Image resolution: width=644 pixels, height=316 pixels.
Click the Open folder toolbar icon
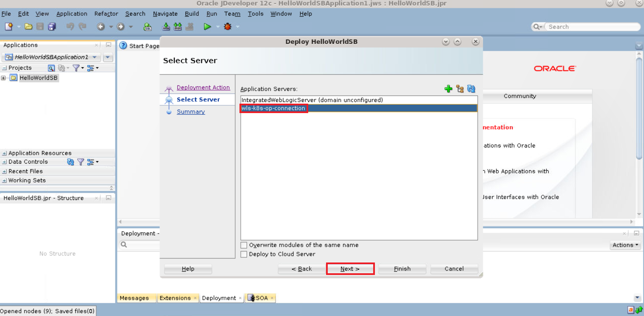pos(29,27)
